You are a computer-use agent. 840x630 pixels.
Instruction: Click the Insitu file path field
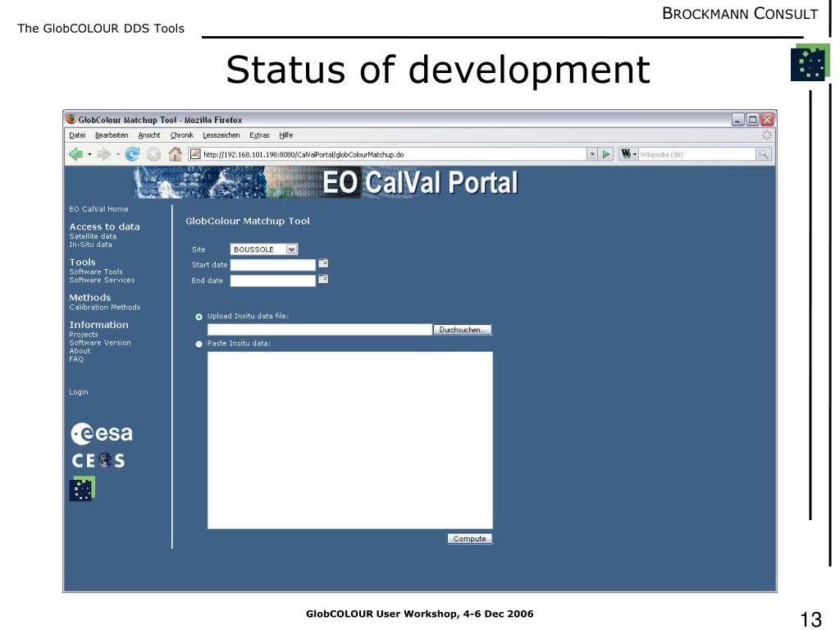[320, 330]
